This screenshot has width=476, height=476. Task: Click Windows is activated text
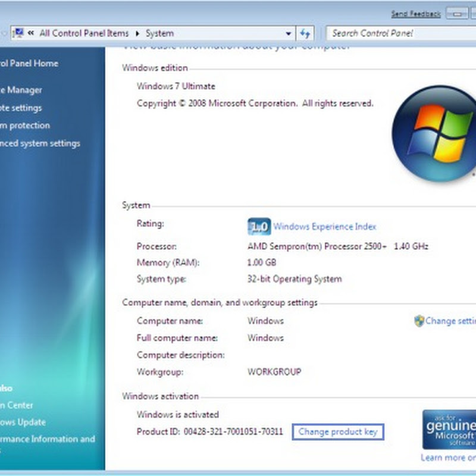click(177, 414)
